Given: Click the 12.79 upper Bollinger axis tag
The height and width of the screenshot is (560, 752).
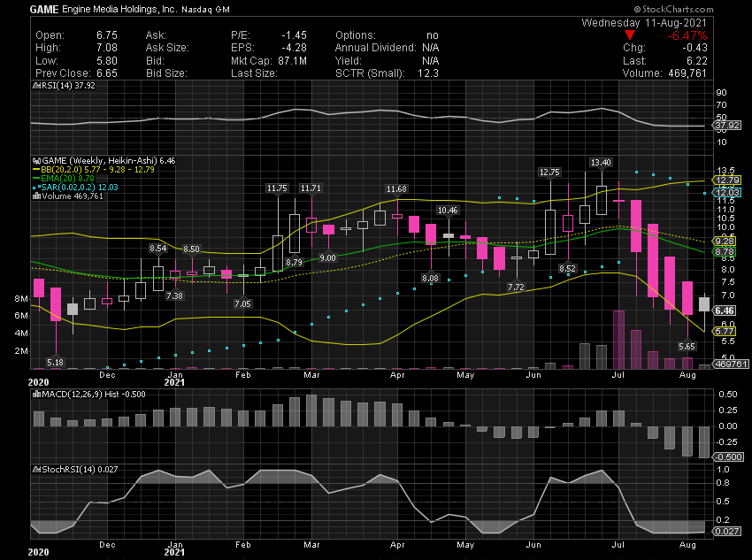Looking at the screenshot, I should [x=727, y=180].
